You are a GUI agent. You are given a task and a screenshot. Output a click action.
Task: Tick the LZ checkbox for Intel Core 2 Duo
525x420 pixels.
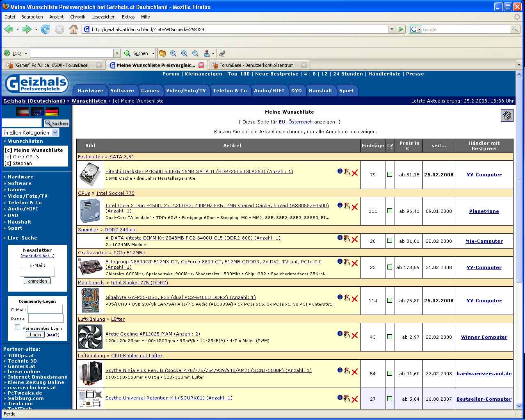point(390,211)
